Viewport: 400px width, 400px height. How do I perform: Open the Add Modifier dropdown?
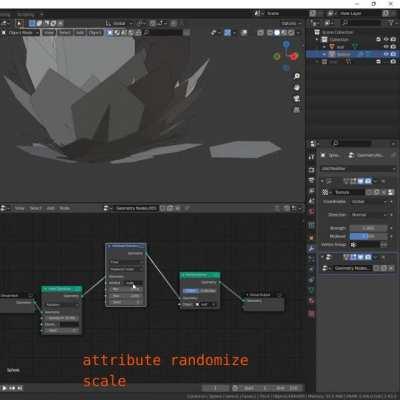click(358, 169)
